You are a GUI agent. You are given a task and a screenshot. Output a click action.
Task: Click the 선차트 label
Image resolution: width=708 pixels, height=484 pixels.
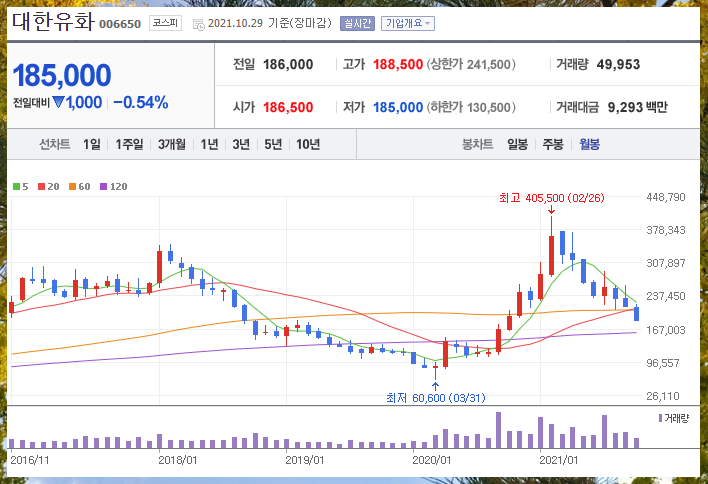[55, 144]
